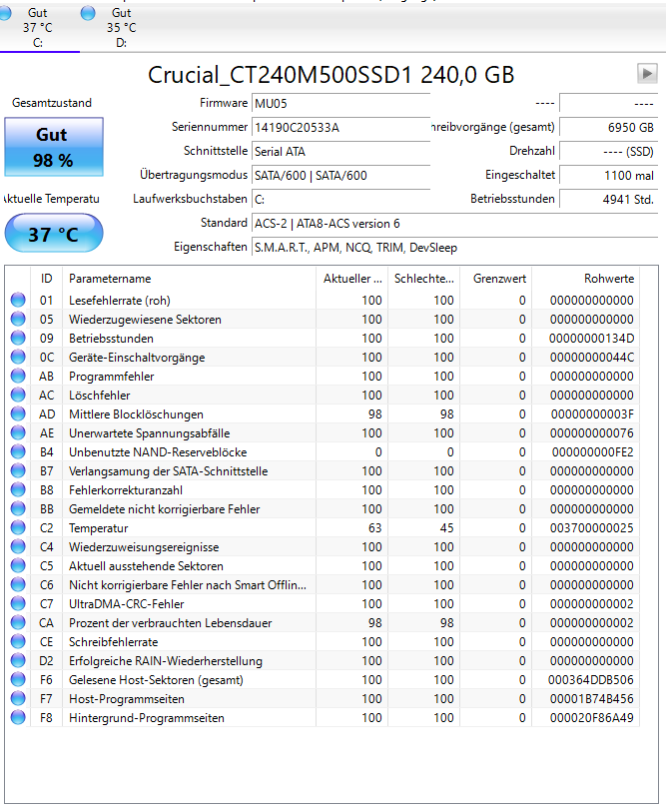666x812 pixels.
Task: Select drive C: status tab at 37 °C
Action: 38,27
